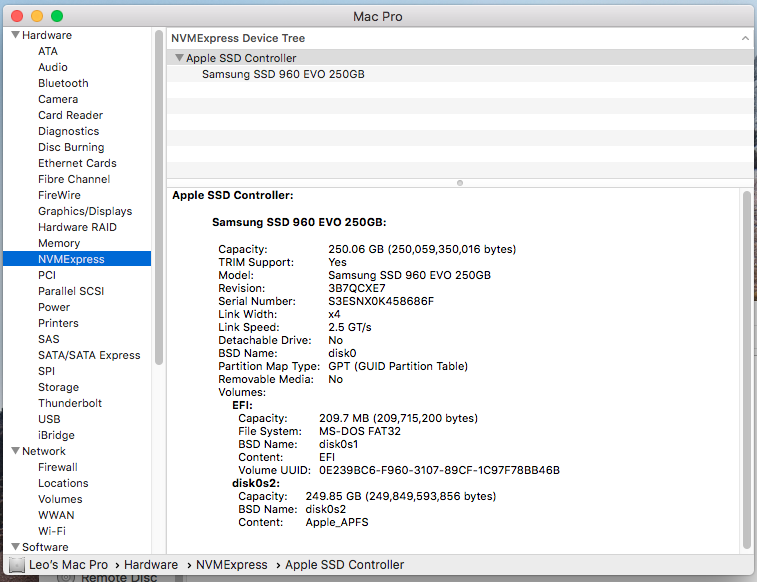This screenshot has height=582, width=757.
Task: Open Locations under Network
Action: tap(63, 483)
